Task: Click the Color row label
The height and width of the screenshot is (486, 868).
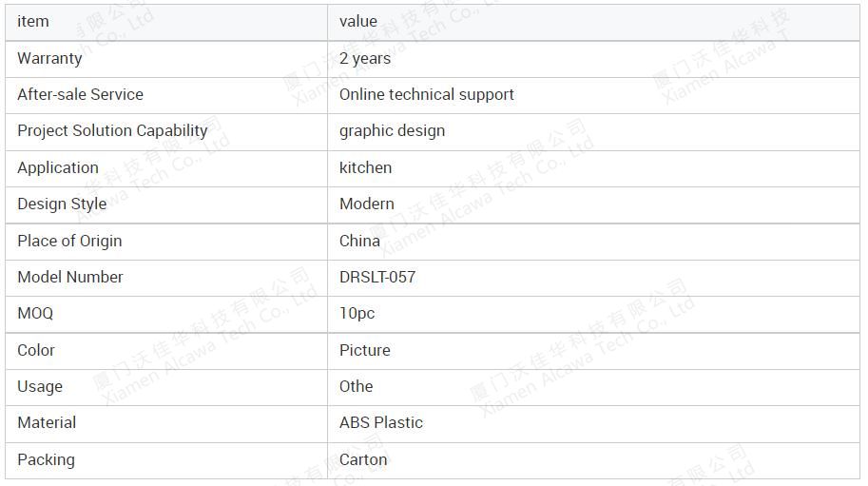Action: [36, 350]
